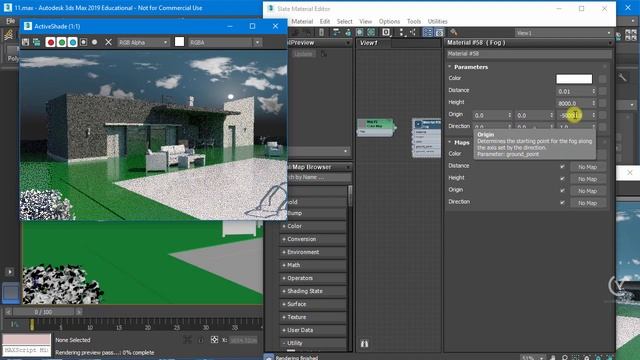Screen dimensions: 640x360
Task: Open the RGB Alpha channel dropdown
Action: 143,42
